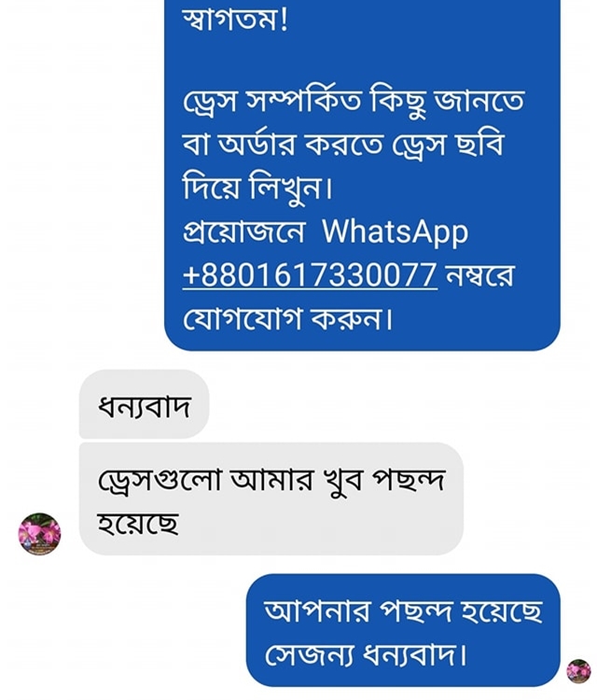The height and width of the screenshot is (700, 597).
Task: Select the "দিয়ে লিখুন।" line in the welcome message
Action: tap(257, 188)
